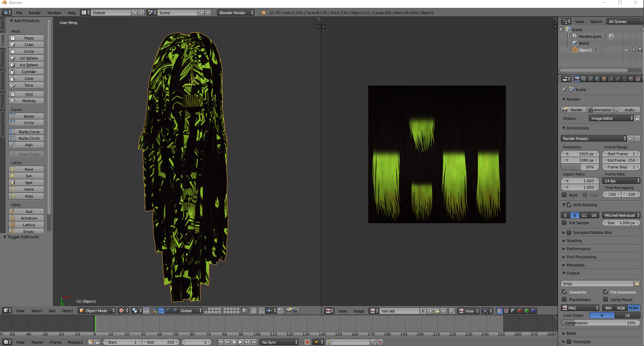The height and width of the screenshot is (346, 644).
Task: Disable the Anti-Aliasing checkbox
Action: (x=569, y=205)
